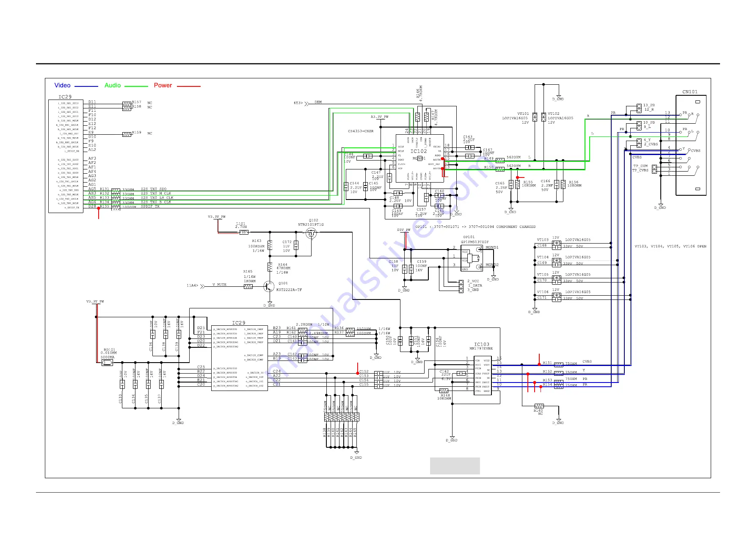Click the I2S_TX0_SDO net label

tap(154, 189)
